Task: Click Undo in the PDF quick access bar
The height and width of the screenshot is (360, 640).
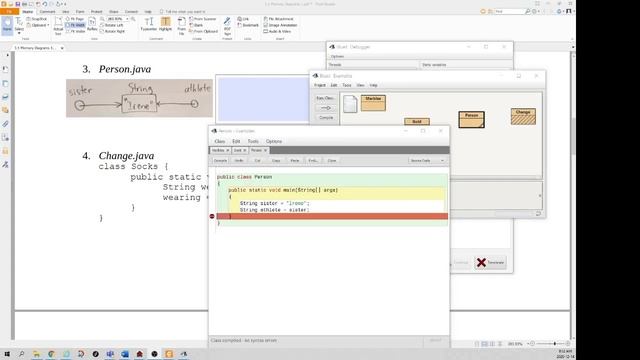Action: coord(44,4)
